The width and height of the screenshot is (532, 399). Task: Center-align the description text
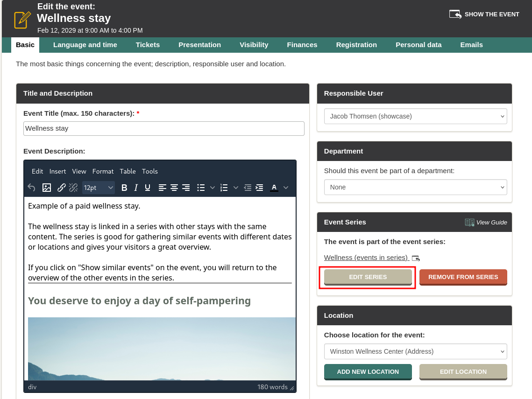[x=174, y=188]
